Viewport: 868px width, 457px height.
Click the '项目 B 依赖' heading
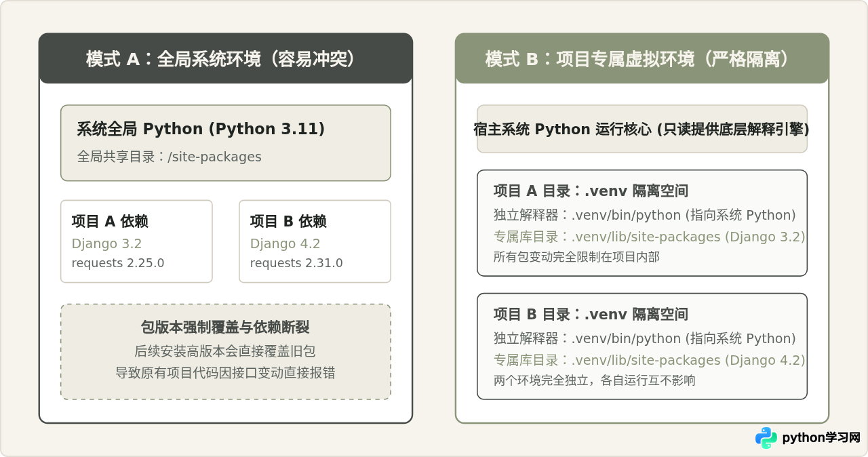pos(288,221)
